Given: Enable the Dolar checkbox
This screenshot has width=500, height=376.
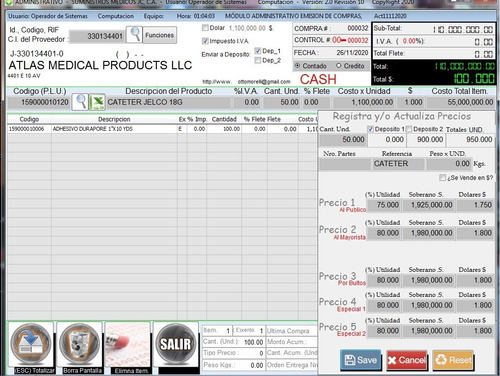Looking at the screenshot, I should click(205, 28).
